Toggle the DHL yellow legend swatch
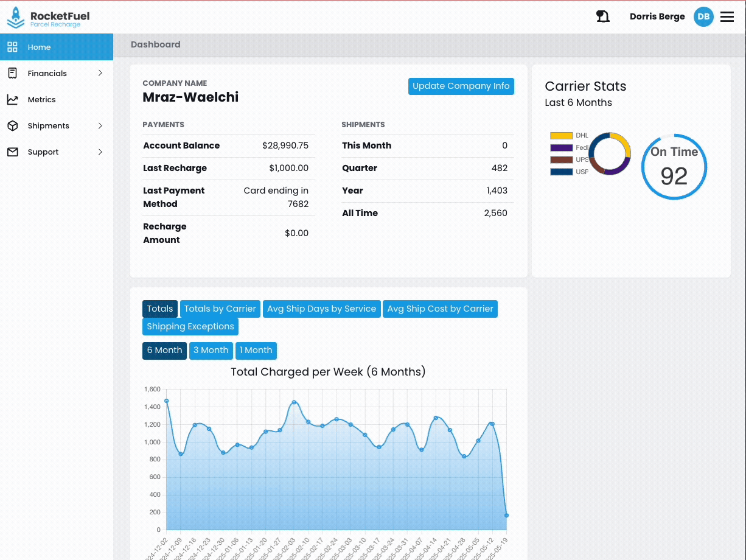The height and width of the screenshot is (560, 746). [561, 136]
